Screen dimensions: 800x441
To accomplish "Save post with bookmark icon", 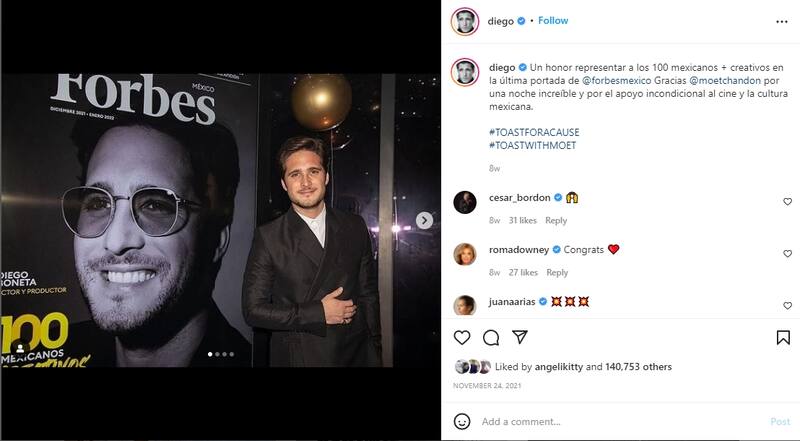I will pyautogui.click(x=783, y=337).
